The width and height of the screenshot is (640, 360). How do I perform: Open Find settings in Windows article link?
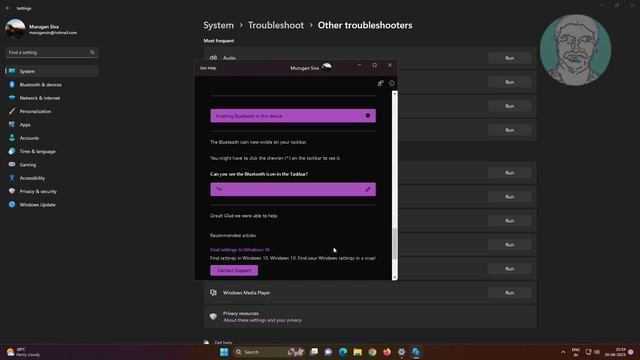point(240,250)
